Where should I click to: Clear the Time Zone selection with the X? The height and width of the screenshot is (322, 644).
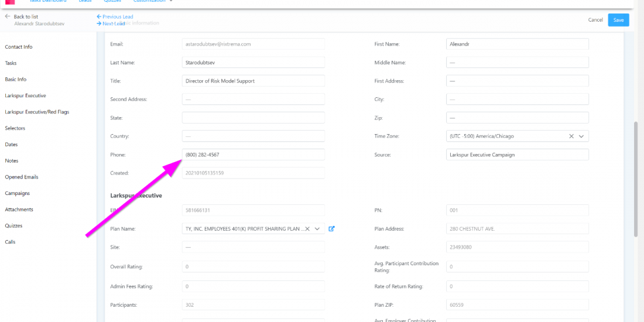pos(571,136)
